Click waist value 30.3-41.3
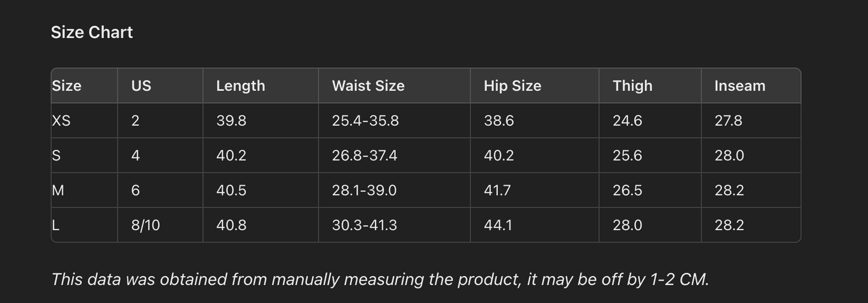The width and height of the screenshot is (868, 303). tap(364, 225)
